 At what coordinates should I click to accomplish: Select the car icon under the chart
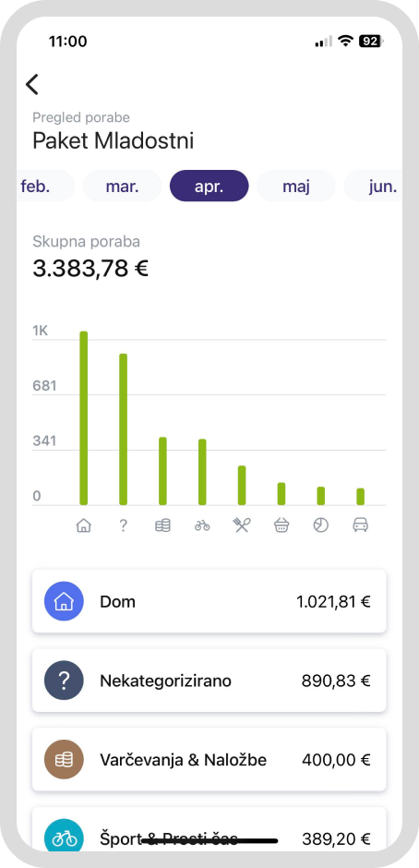pyautogui.click(x=361, y=525)
